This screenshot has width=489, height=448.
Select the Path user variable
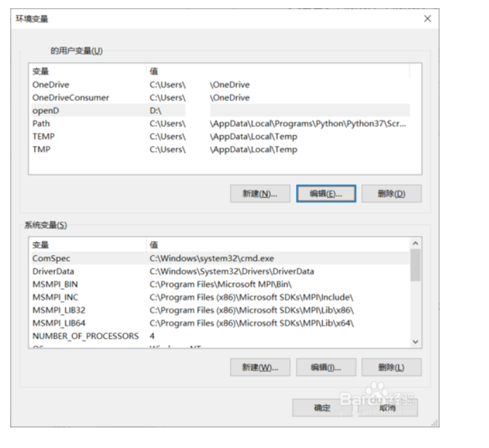tap(220, 123)
